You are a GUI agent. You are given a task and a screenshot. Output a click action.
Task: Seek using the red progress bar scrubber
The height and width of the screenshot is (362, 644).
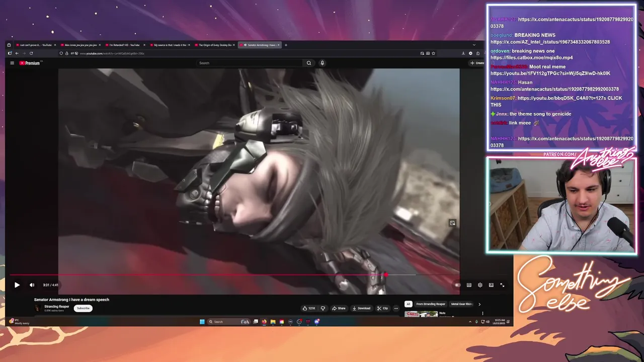(x=385, y=275)
